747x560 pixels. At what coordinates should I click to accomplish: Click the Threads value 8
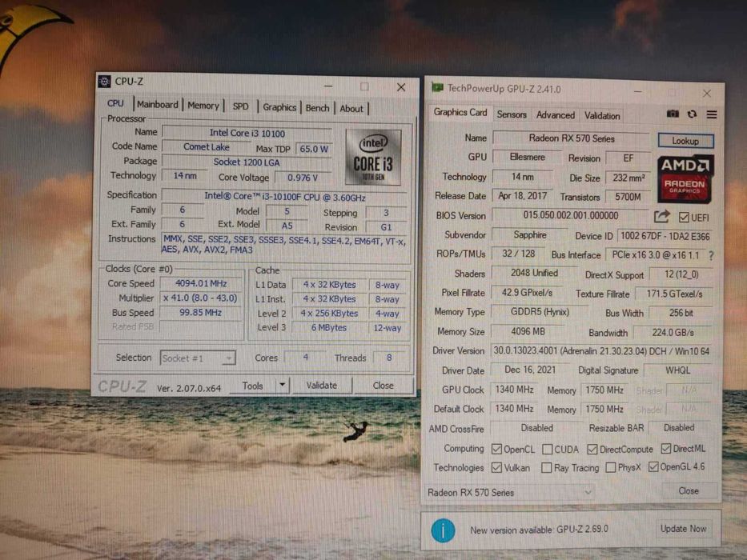[389, 358]
